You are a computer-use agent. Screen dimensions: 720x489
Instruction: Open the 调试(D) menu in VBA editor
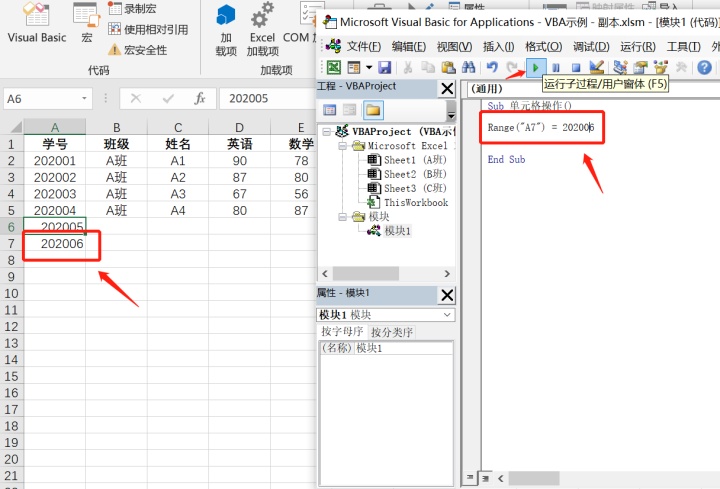click(591, 46)
